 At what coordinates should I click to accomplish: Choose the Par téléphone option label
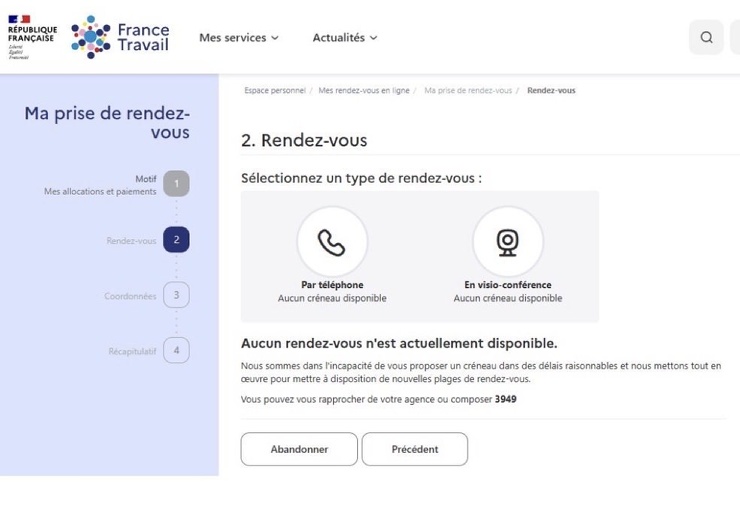click(332, 285)
